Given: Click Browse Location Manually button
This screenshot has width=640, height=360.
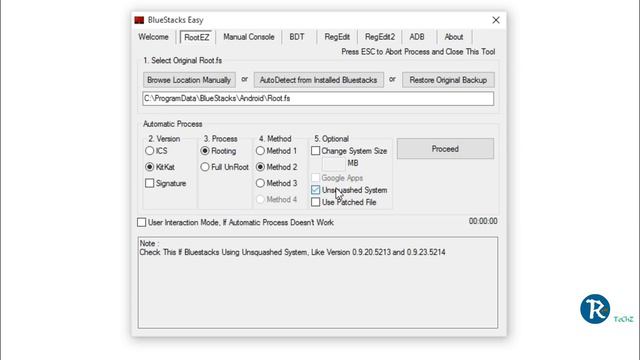Looking at the screenshot, I should [x=189, y=80].
